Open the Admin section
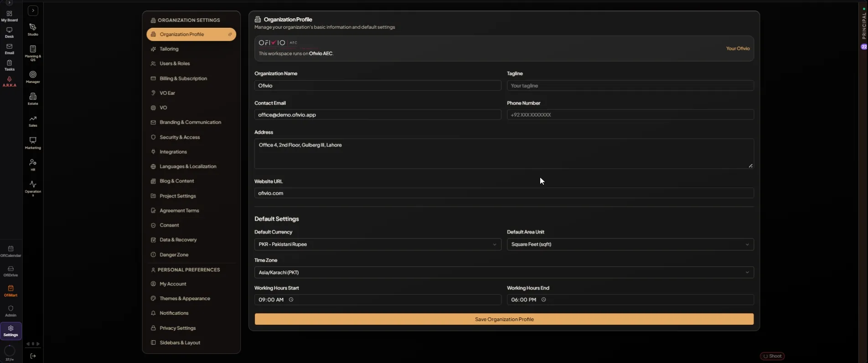Screen dimensions: 868x363 click(x=10, y=311)
